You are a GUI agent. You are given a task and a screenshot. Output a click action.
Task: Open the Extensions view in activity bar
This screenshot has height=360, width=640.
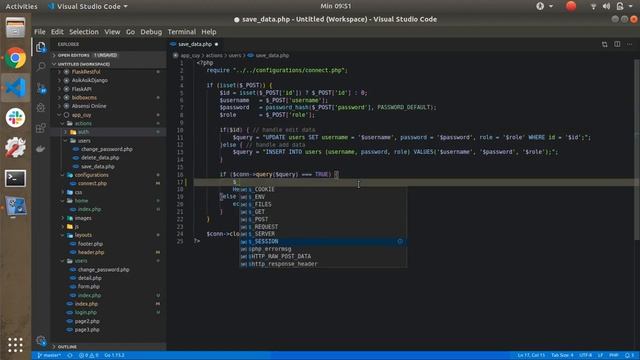[41, 128]
